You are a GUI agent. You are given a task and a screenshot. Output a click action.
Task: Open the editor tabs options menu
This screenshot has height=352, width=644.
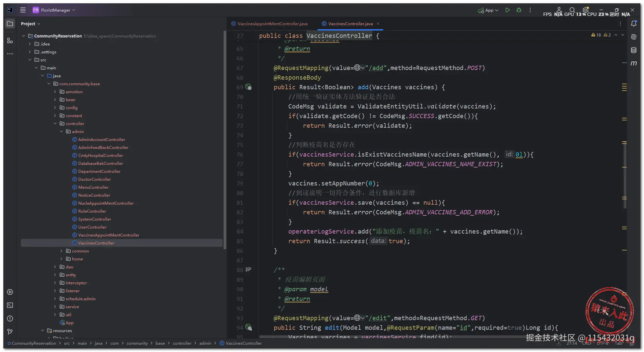620,24
